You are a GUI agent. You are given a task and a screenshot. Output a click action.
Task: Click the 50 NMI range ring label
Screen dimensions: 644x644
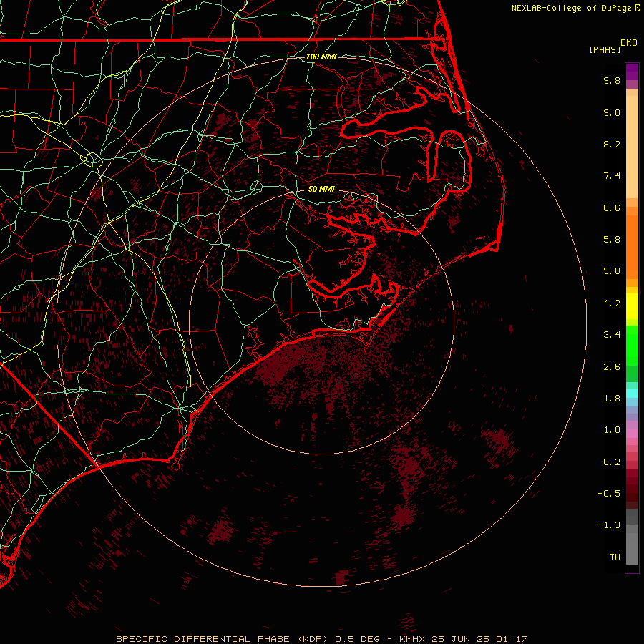point(321,190)
